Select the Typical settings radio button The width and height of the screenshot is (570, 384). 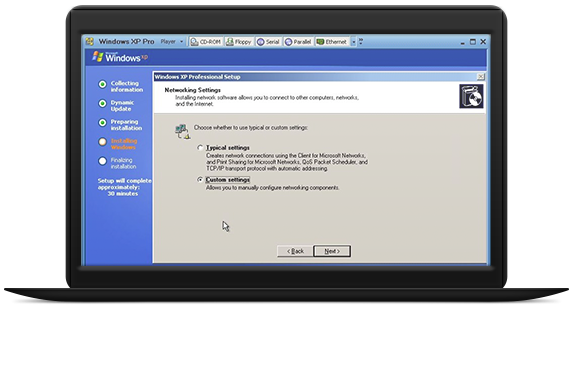200,148
